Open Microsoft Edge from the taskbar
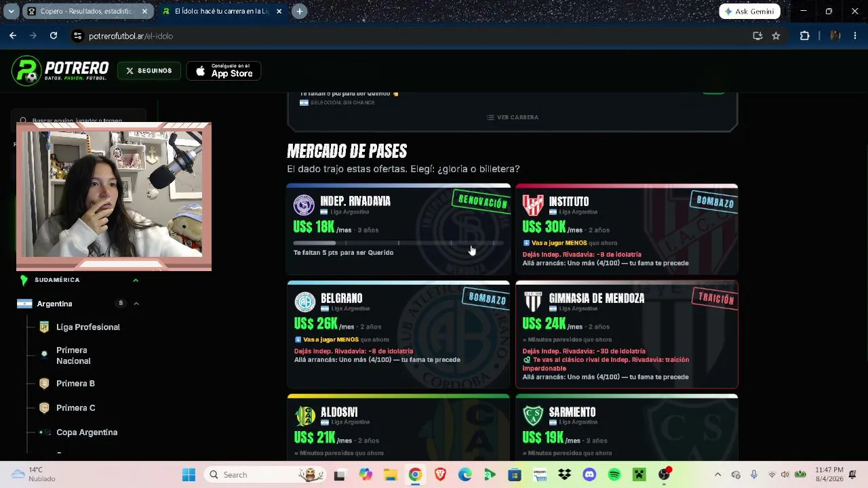This screenshot has width=868, height=488. pos(465,474)
